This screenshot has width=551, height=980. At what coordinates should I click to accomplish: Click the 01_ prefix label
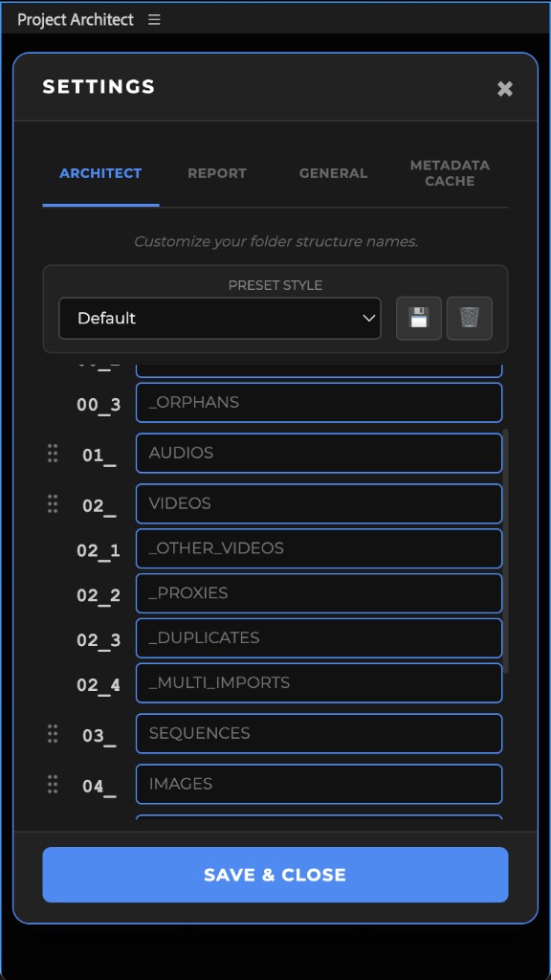[x=99, y=455]
